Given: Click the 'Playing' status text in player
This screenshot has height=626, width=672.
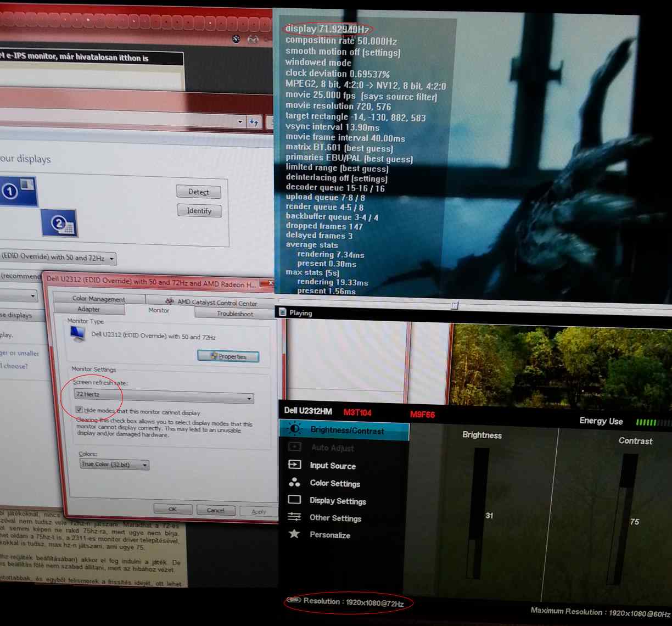Looking at the screenshot, I should coord(300,313).
